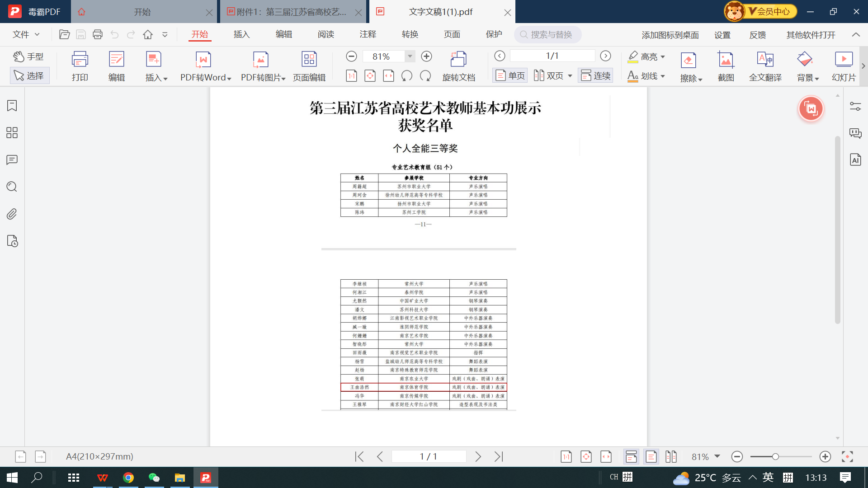Switch to the 注释 ribbon tab

click(368, 34)
